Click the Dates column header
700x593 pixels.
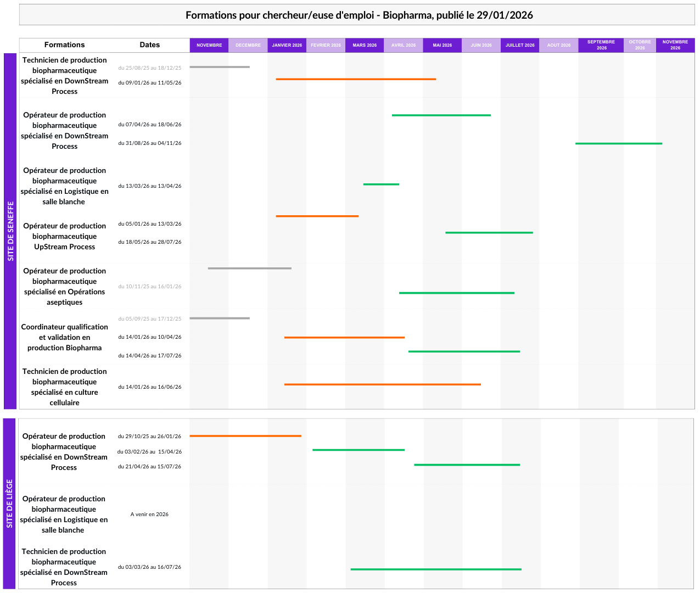click(149, 45)
